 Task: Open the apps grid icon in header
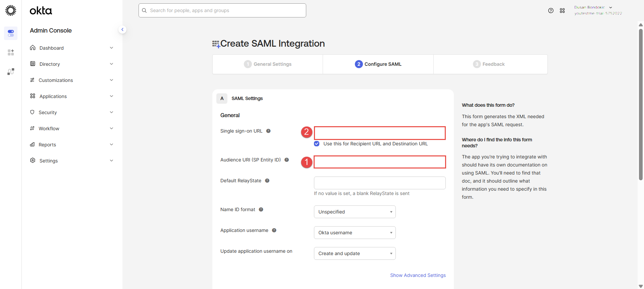[x=562, y=10]
